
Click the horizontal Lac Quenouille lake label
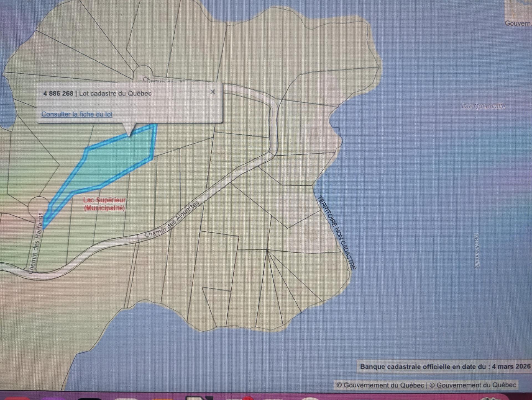[483, 106]
